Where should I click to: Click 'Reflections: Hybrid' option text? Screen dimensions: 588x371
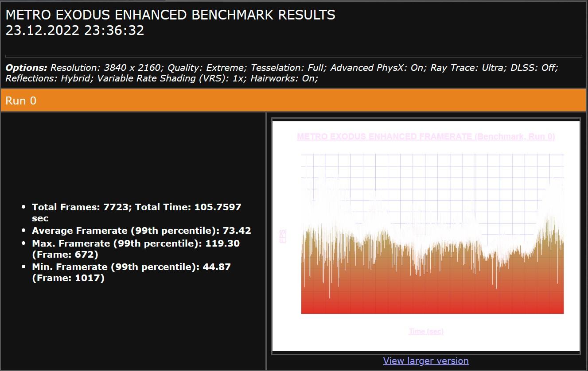coord(48,78)
